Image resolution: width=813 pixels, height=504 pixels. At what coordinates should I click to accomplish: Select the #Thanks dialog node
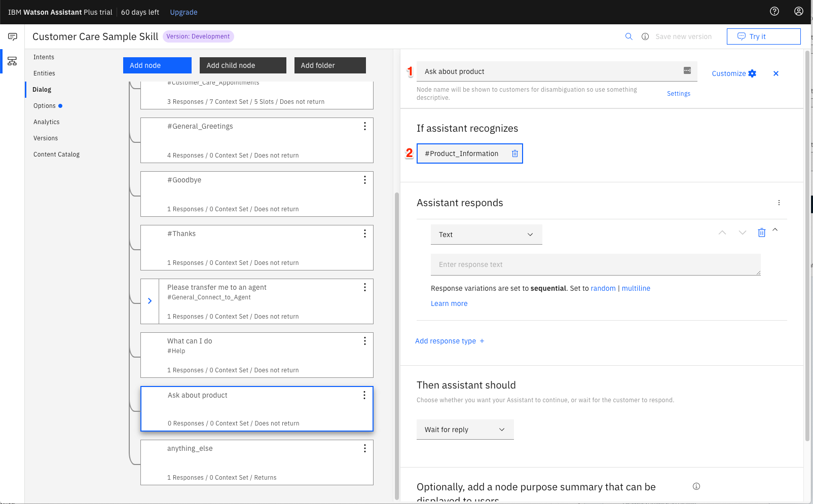tap(257, 248)
